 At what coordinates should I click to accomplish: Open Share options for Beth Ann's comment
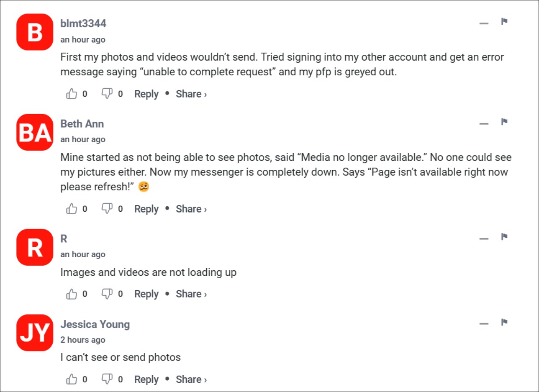(189, 208)
